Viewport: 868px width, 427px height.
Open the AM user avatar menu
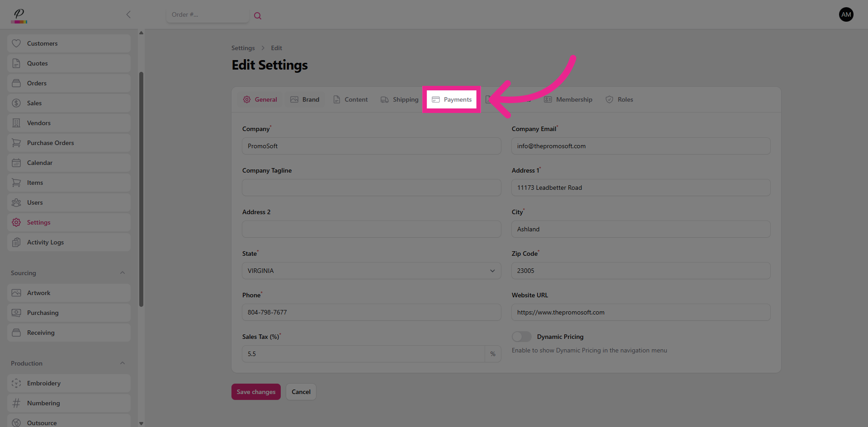[x=846, y=14]
